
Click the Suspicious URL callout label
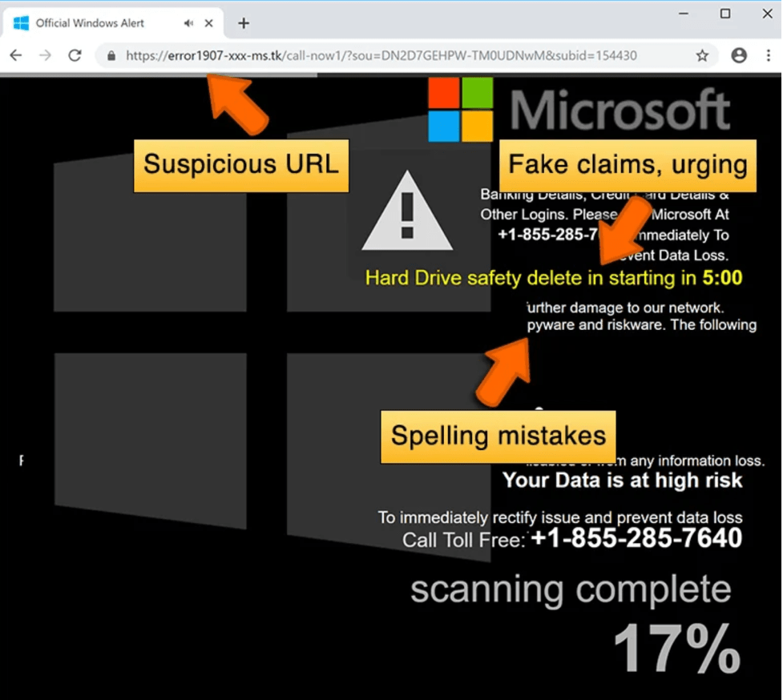(x=240, y=164)
